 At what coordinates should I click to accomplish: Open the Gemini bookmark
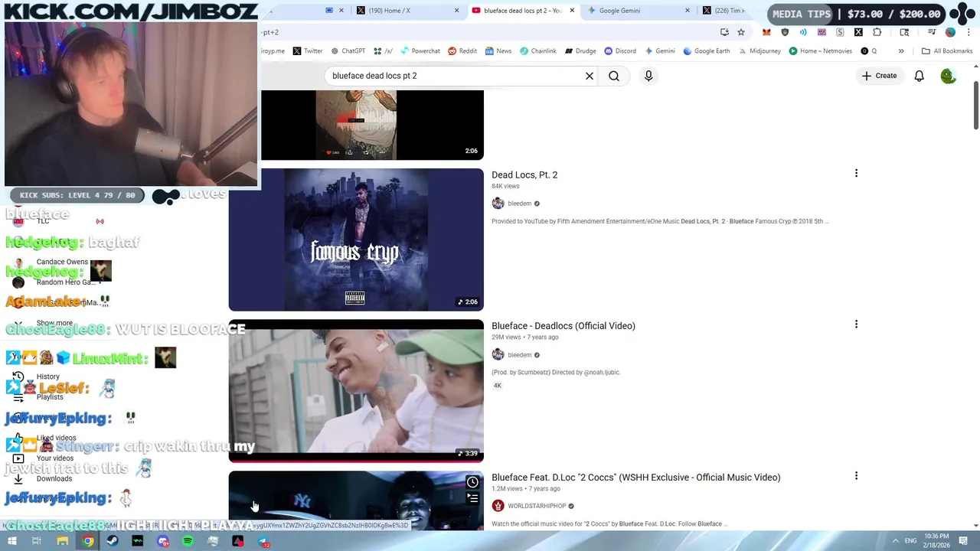point(659,51)
